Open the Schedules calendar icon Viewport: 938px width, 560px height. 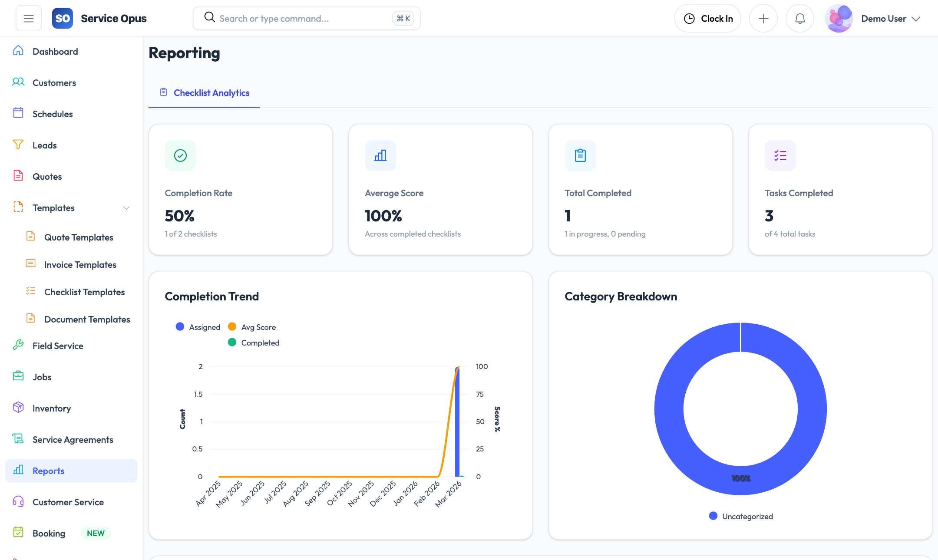click(18, 113)
